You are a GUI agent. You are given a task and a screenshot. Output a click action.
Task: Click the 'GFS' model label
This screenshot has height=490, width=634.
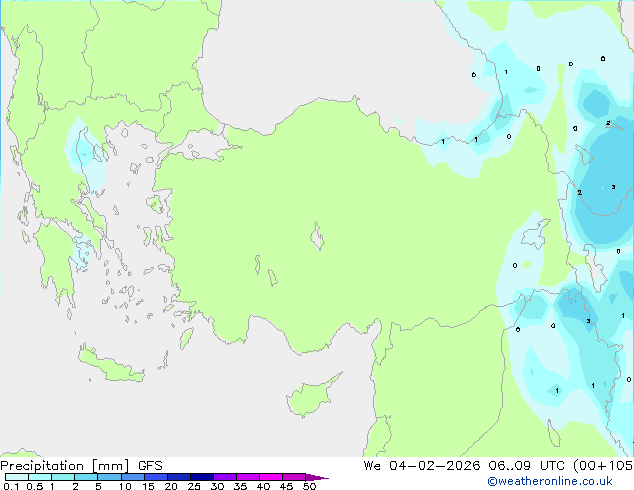[150, 466]
